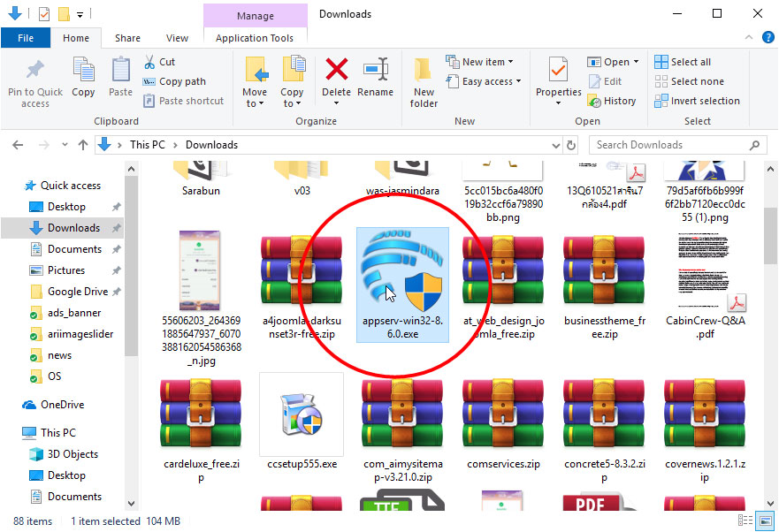Navigate back with the back arrow
Screen dimensions: 779x532
click(x=17, y=144)
